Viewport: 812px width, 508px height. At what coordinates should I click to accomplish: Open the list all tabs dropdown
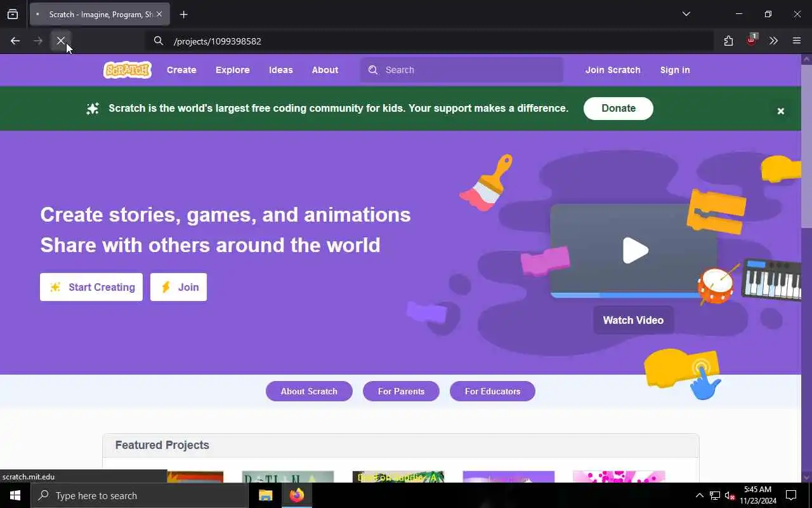coord(686,14)
